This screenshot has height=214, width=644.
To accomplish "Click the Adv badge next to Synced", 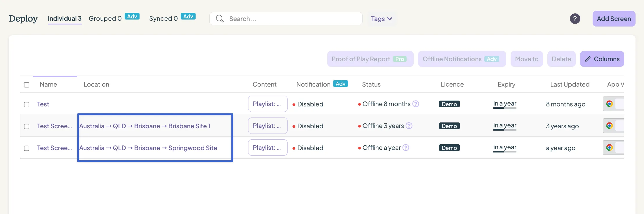I will pyautogui.click(x=188, y=16).
